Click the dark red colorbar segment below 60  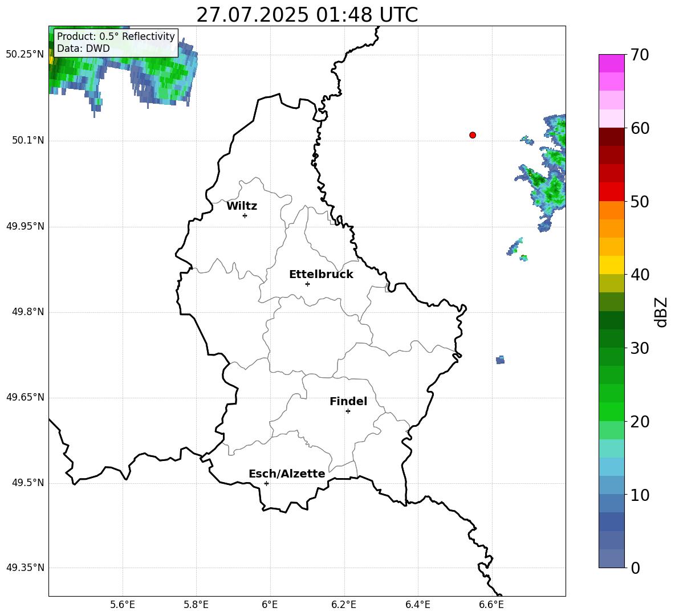click(611, 137)
